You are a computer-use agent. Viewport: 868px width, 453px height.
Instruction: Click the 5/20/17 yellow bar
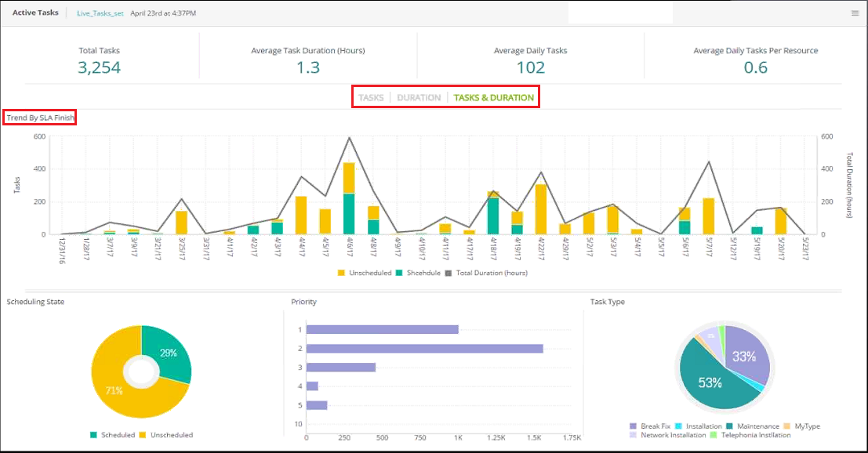(x=780, y=221)
